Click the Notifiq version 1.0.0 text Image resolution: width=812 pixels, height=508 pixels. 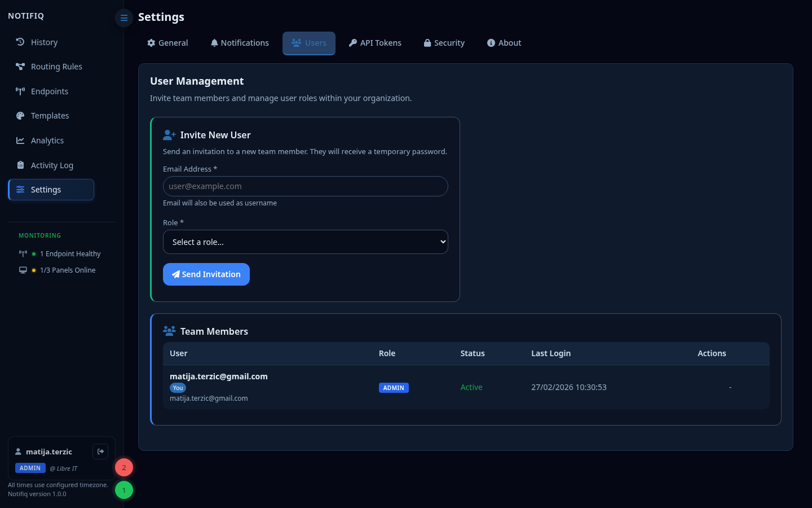click(x=37, y=494)
